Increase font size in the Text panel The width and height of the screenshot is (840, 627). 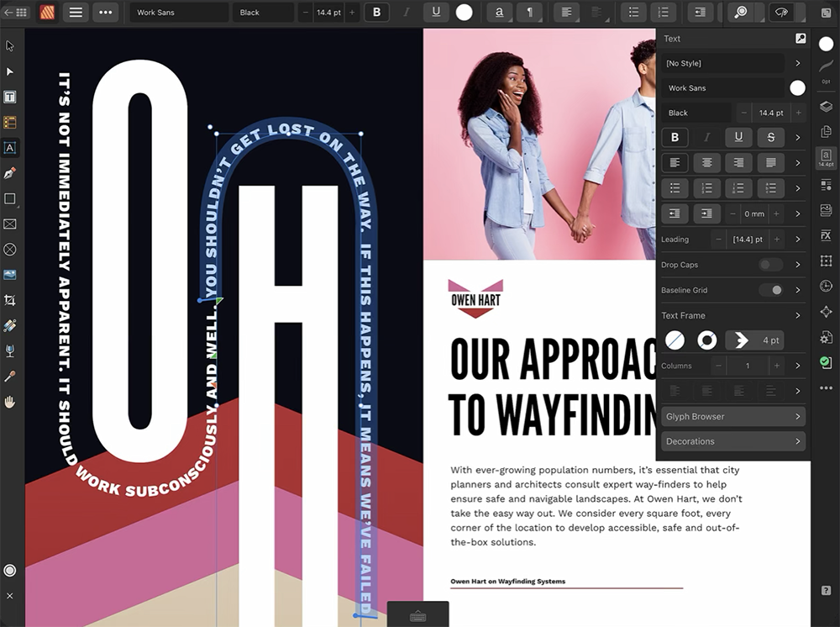(798, 113)
